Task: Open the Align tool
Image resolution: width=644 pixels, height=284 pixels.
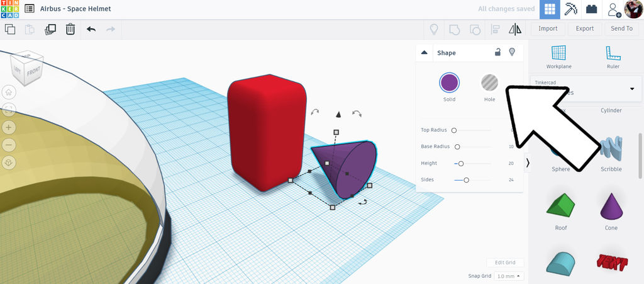Action: pyautogui.click(x=495, y=29)
